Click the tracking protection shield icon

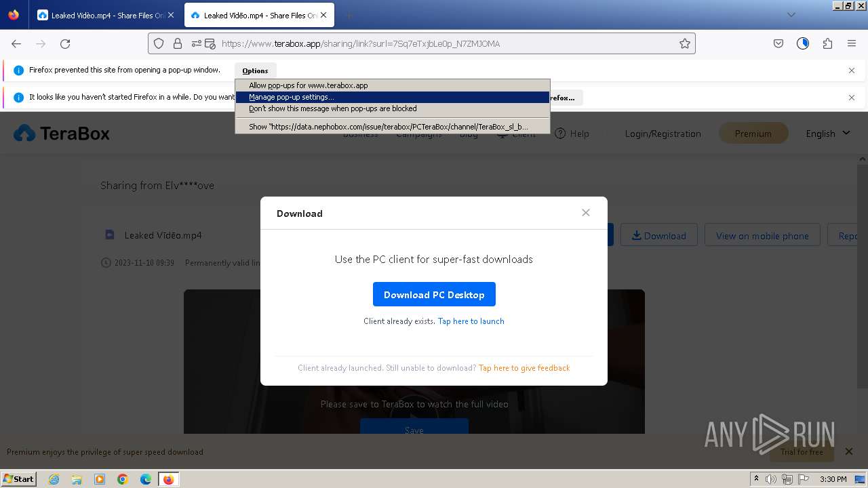click(x=159, y=43)
